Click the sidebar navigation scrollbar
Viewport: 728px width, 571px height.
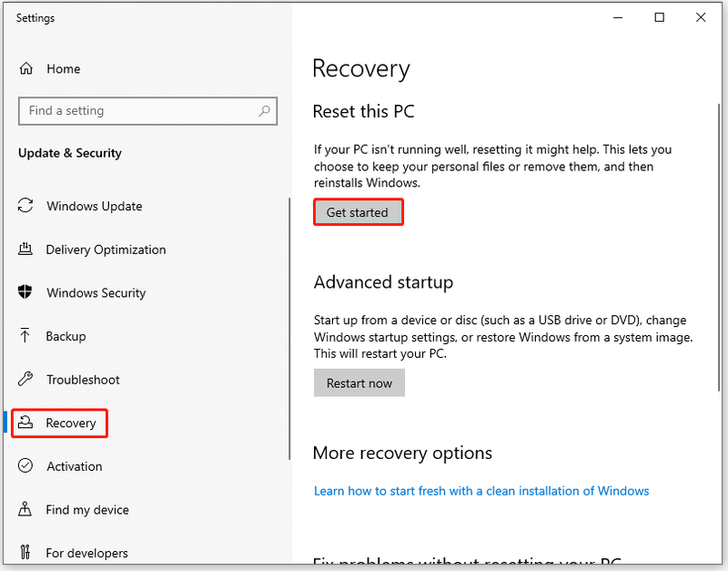pyautogui.click(x=289, y=329)
